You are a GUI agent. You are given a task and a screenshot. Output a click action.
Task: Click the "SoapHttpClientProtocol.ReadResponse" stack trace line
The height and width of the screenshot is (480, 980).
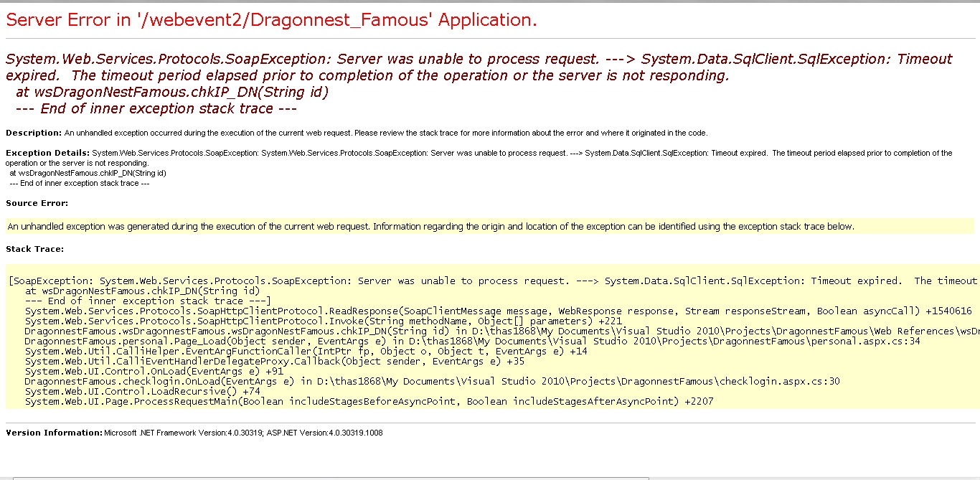coord(498,311)
